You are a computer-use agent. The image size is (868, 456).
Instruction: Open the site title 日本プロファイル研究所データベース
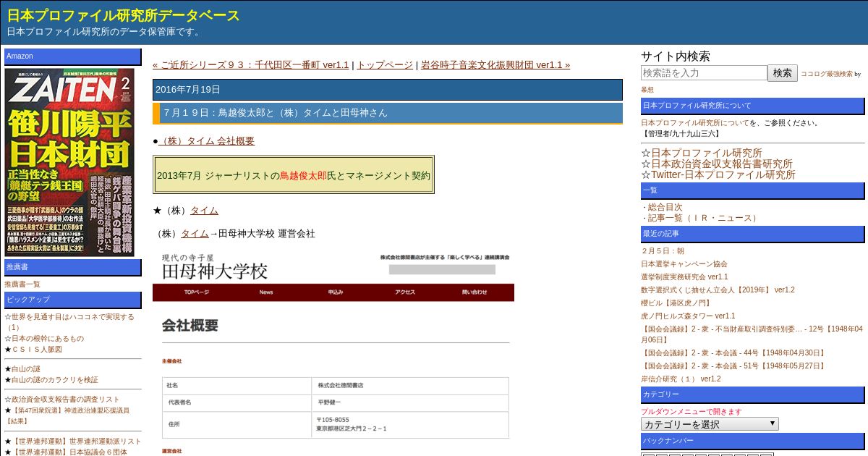click(124, 15)
